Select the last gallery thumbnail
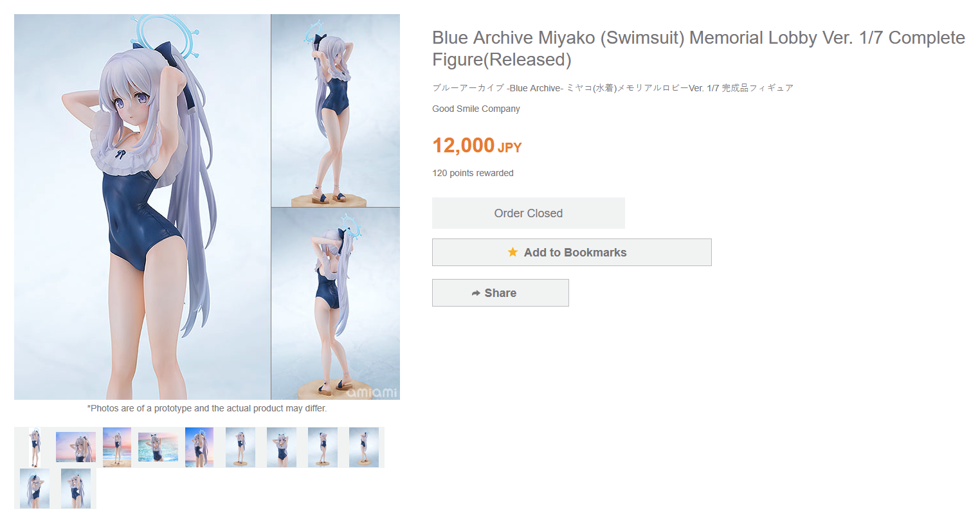The width and height of the screenshot is (980, 511). point(76,489)
